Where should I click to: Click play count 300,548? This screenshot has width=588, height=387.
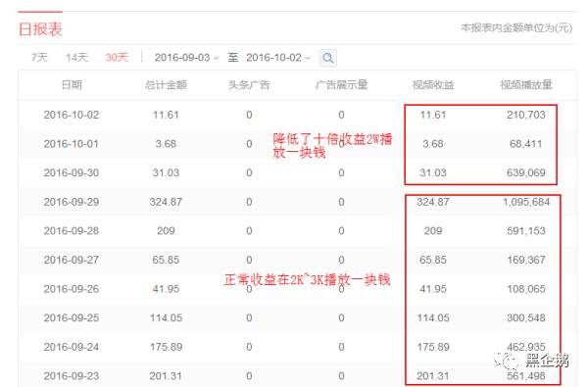[526, 318]
